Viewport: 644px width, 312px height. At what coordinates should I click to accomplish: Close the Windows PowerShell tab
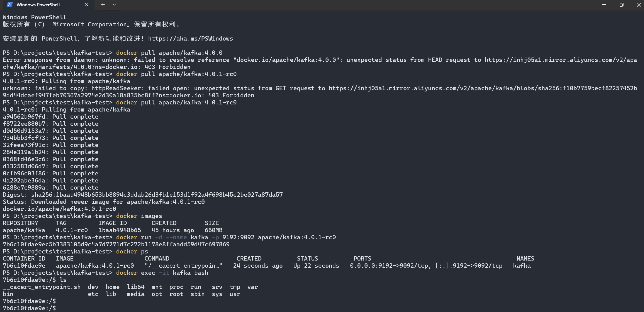(x=86, y=5)
